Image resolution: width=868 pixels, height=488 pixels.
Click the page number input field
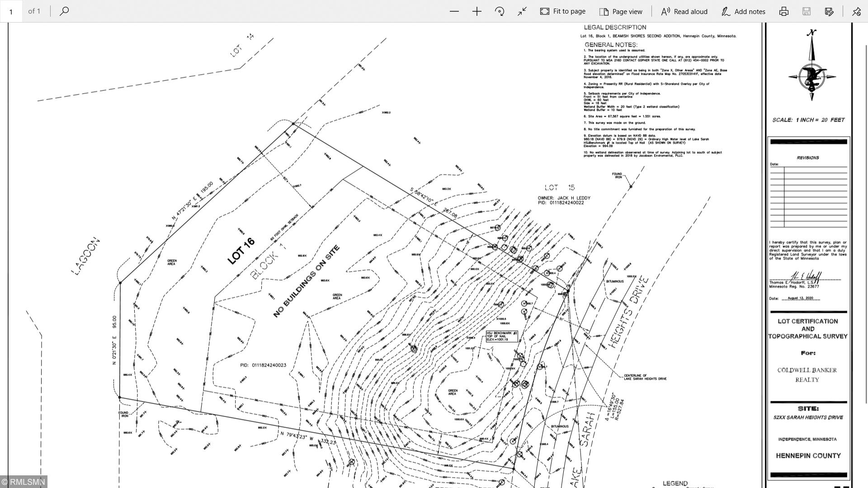pos(11,11)
